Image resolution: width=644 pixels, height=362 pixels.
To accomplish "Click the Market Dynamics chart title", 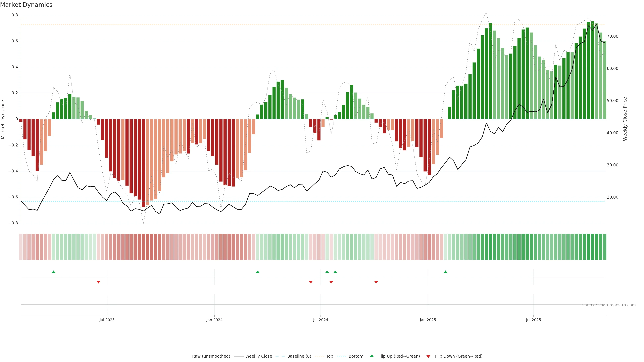I will point(26,5).
